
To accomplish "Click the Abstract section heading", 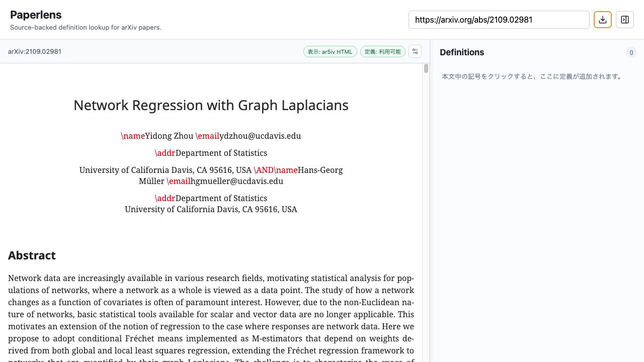I will (32, 255).
